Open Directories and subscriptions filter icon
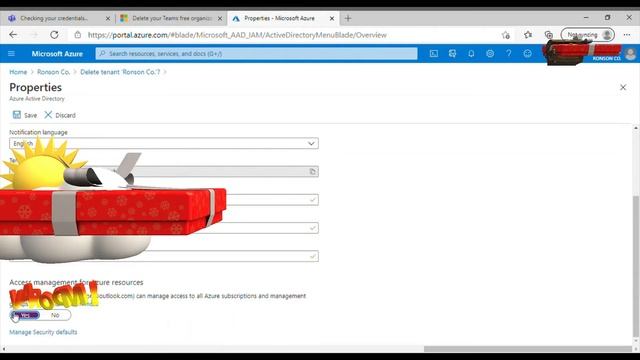Image resolution: width=640 pixels, height=360 pixels. [x=452, y=53]
